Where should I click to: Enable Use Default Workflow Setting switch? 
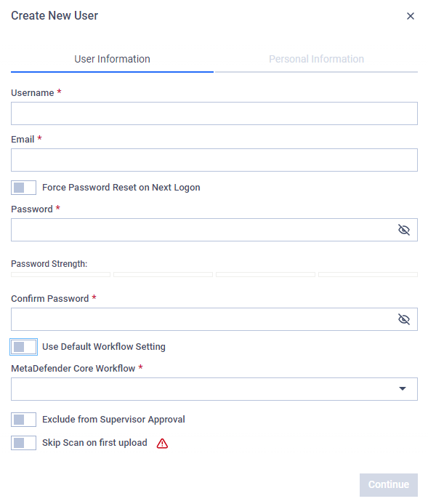(23, 347)
